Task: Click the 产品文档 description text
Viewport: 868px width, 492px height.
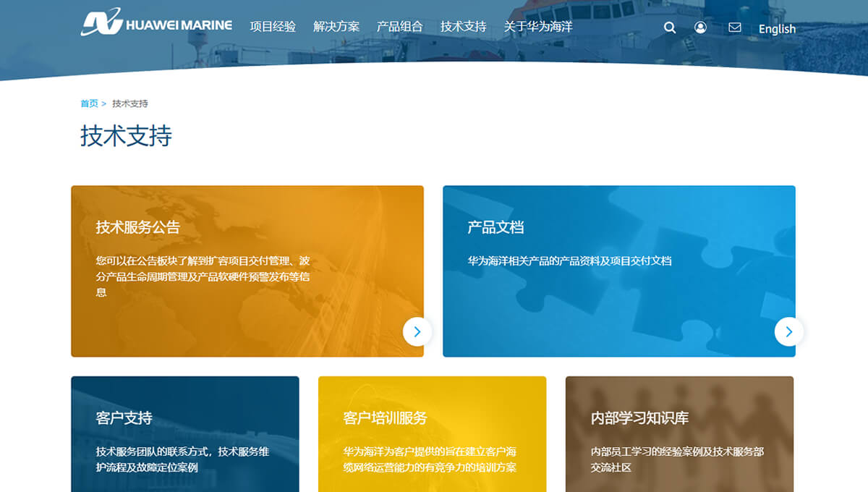Action: (x=569, y=260)
